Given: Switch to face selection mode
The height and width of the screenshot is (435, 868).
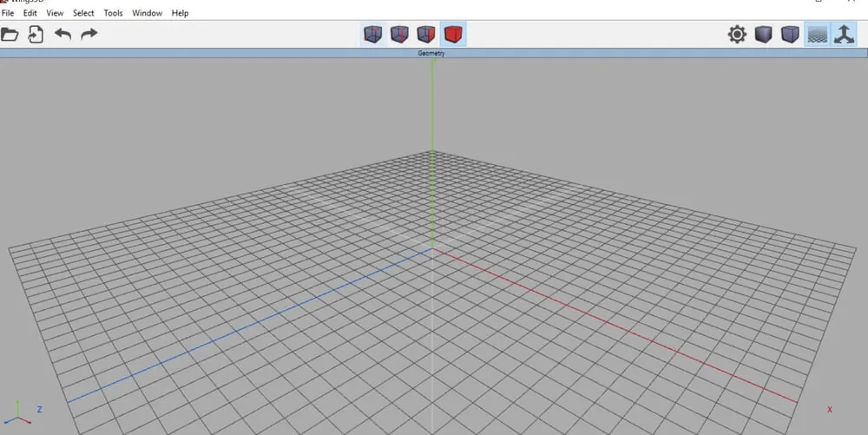Looking at the screenshot, I should coord(426,35).
